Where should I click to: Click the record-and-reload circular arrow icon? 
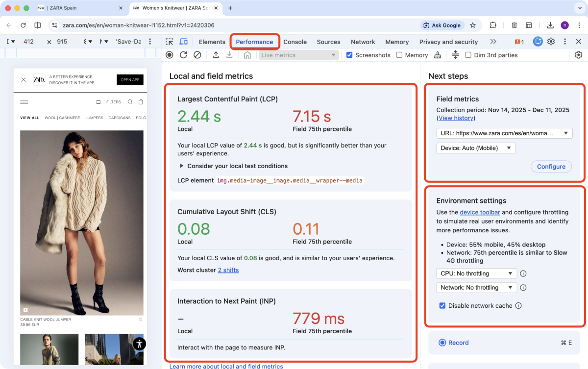tap(183, 55)
